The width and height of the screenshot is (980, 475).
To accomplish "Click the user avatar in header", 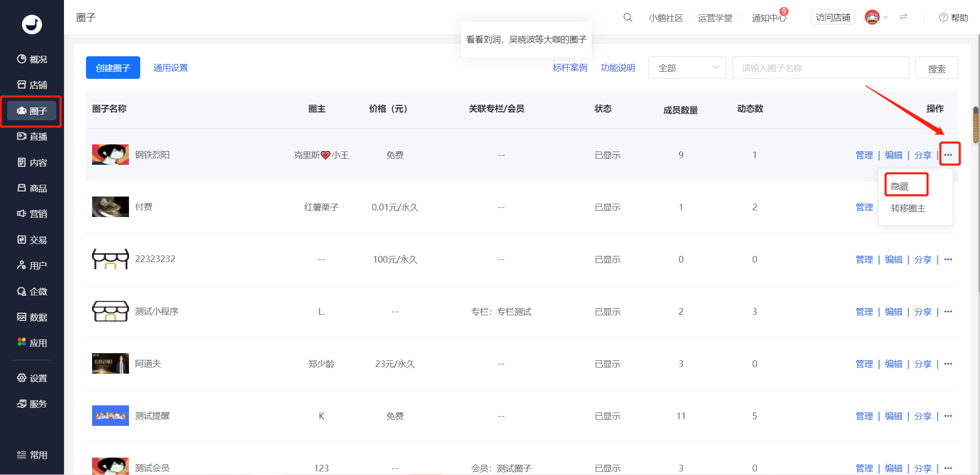I will [x=872, y=17].
